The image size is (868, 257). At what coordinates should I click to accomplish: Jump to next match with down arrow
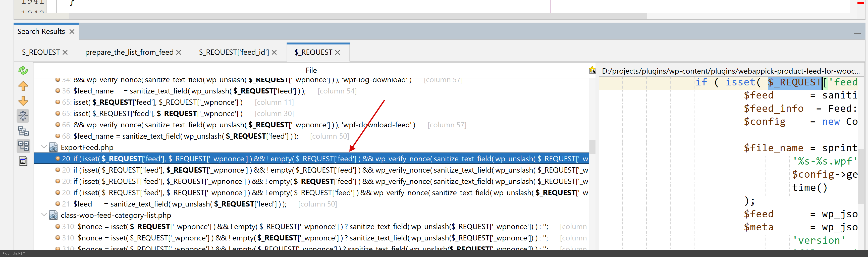(x=23, y=101)
